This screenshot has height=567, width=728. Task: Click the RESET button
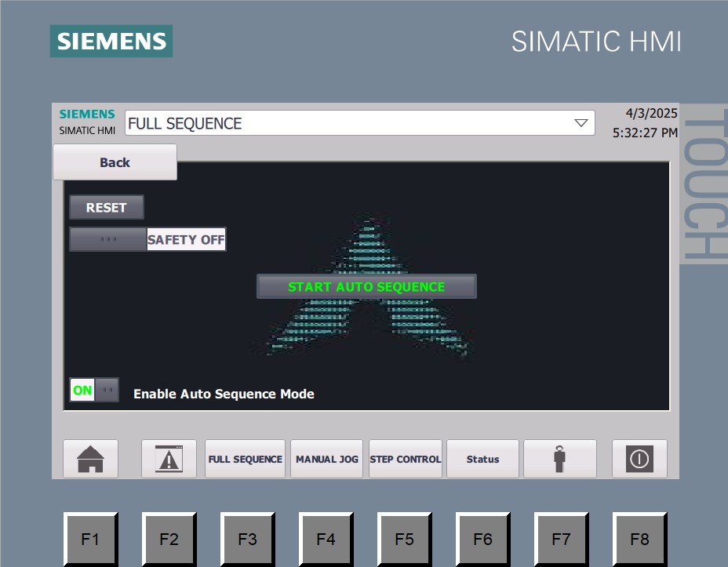tap(106, 207)
